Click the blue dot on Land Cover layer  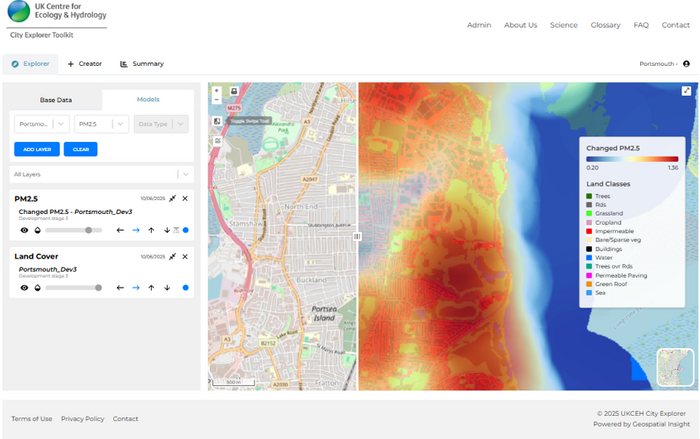(x=185, y=288)
